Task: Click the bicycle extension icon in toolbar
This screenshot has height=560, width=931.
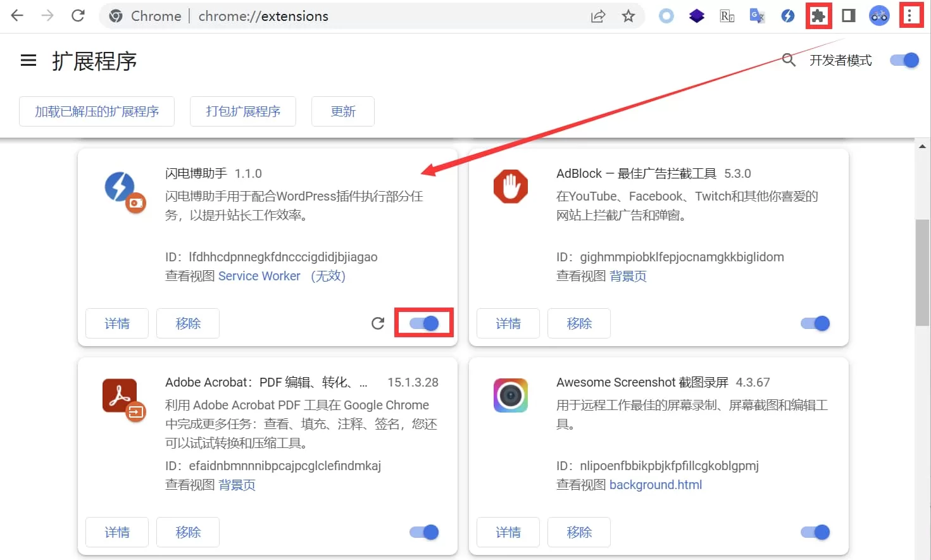Action: (879, 16)
